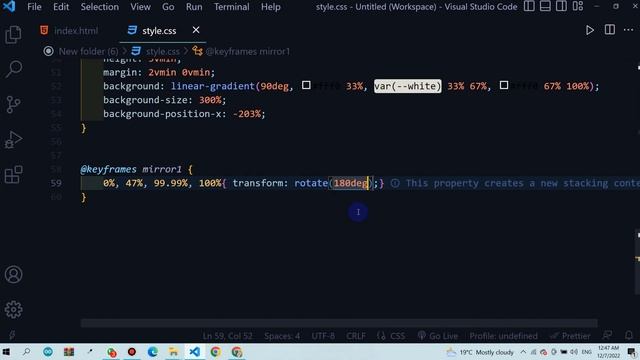Viewport: 640px width, 360px height.
Task: Click the 180deg value in rotate
Action: [351, 183]
